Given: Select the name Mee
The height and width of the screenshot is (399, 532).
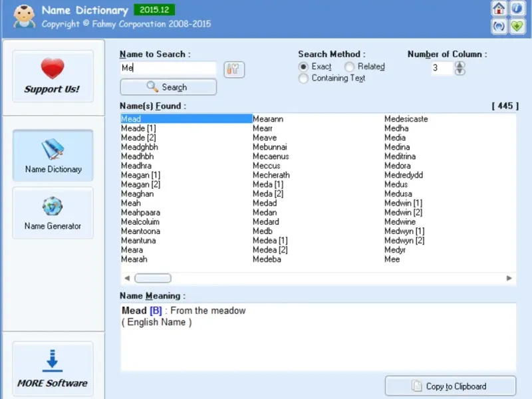Looking at the screenshot, I should (x=392, y=259).
